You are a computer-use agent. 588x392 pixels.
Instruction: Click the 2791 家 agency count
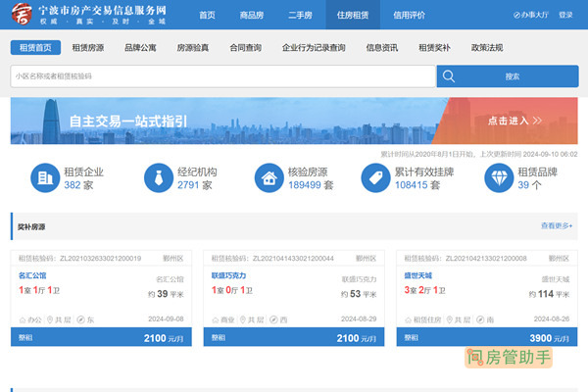point(195,185)
